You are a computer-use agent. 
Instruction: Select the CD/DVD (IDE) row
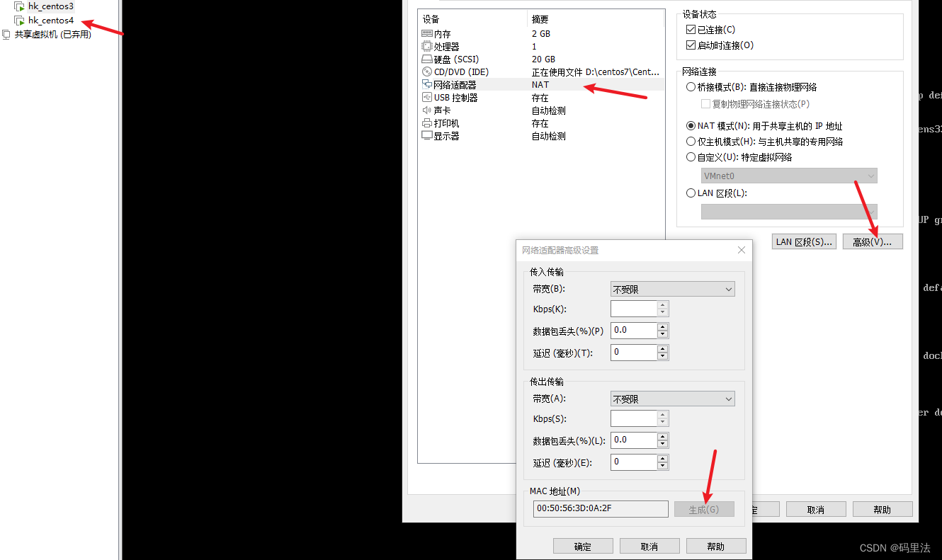542,72
